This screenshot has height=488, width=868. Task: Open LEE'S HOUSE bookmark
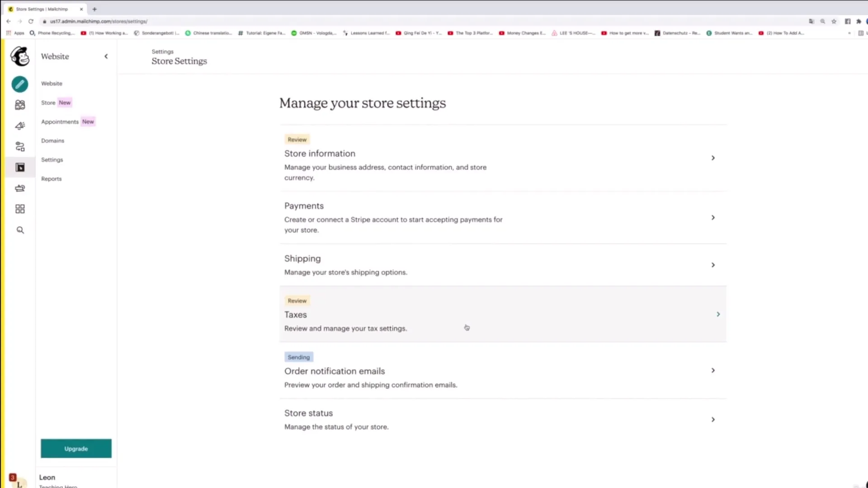pyautogui.click(x=573, y=33)
